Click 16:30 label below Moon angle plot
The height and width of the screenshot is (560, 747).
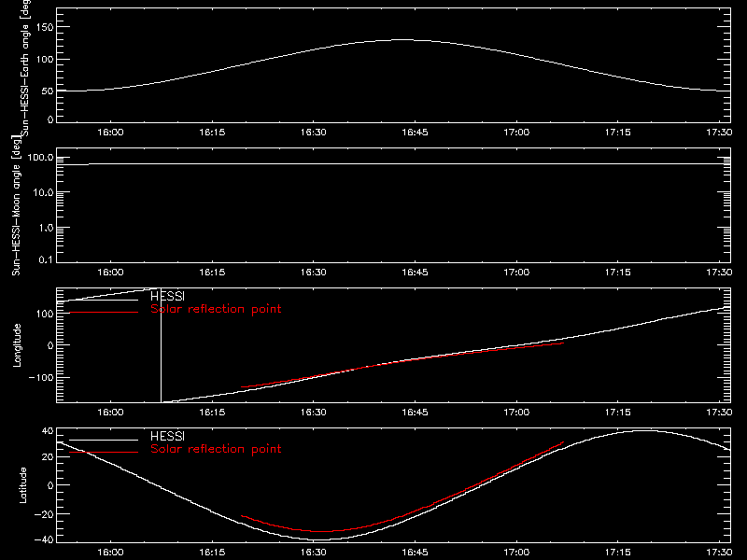tap(314, 273)
